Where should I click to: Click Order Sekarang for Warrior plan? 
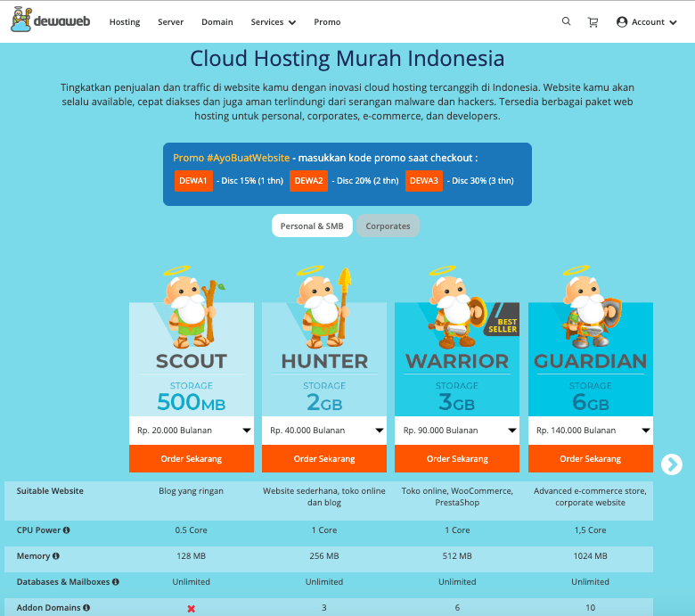coord(457,458)
